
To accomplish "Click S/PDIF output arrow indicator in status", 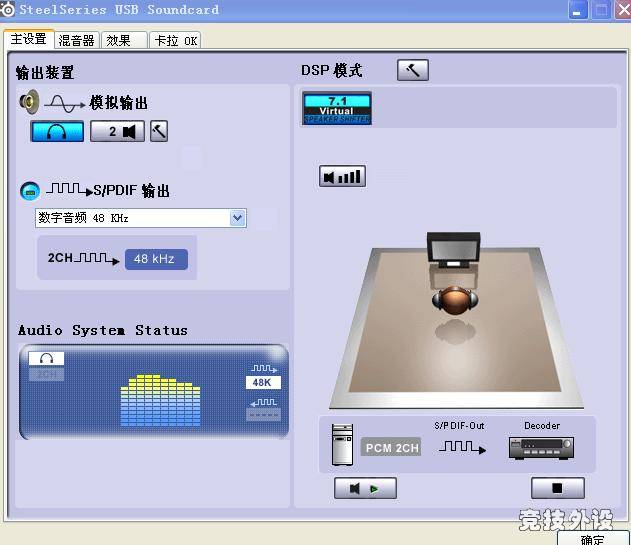I will click(x=264, y=368).
